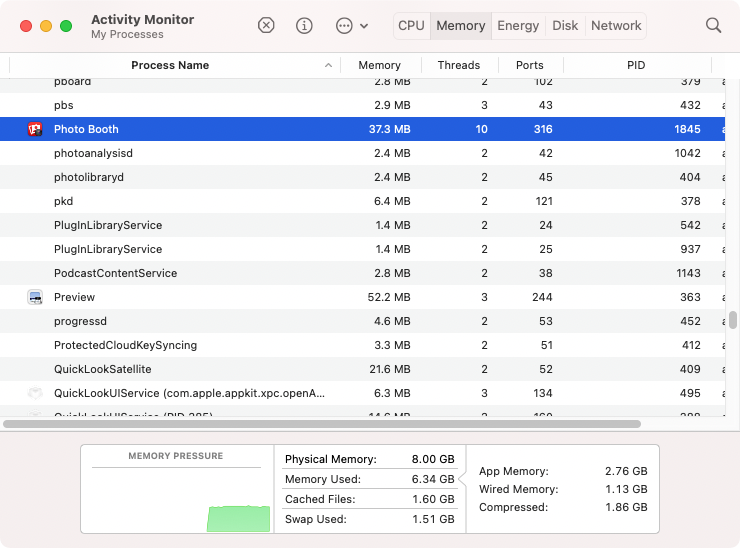
Task: Click the vertical scrollbar thumb
Action: 732,320
